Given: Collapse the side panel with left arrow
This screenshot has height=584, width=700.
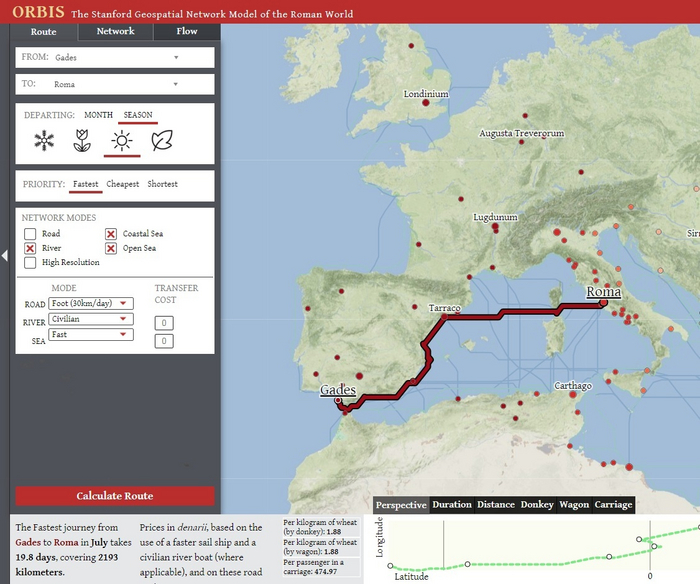Looking at the screenshot, I should coord(4,255).
